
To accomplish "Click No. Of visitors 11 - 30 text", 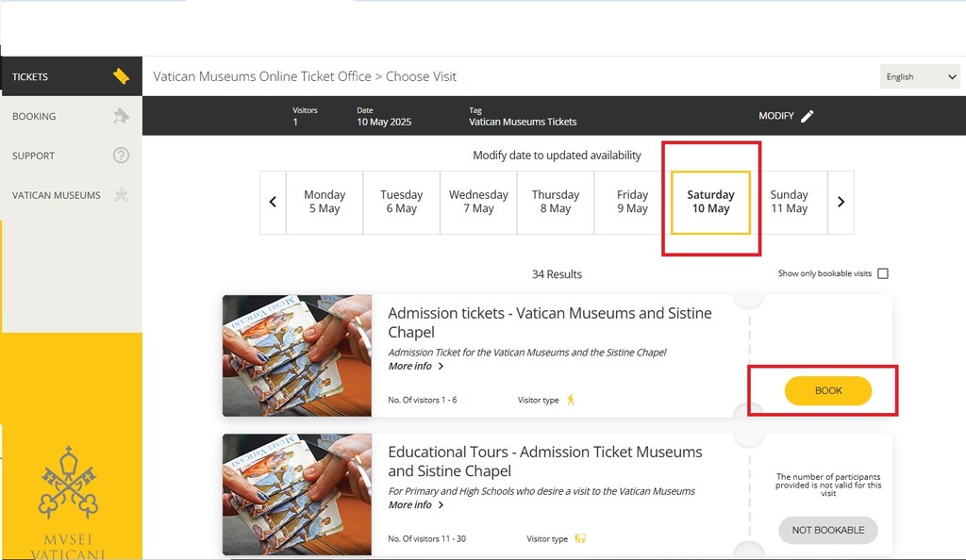I will tap(427, 539).
